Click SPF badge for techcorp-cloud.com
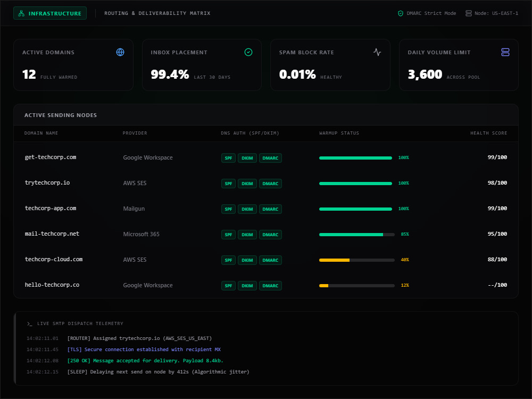Viewport: 532px width, 399px height. pos(228,260)
